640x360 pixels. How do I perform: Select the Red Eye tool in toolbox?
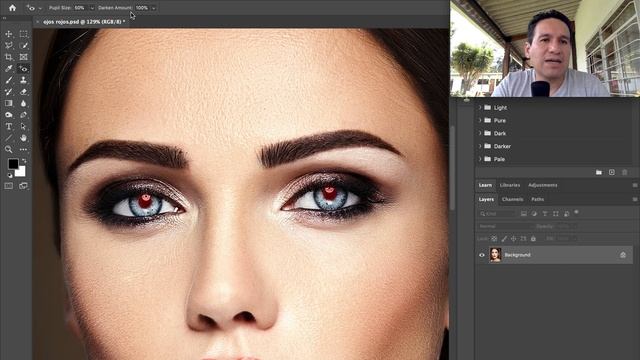(24, 69)
